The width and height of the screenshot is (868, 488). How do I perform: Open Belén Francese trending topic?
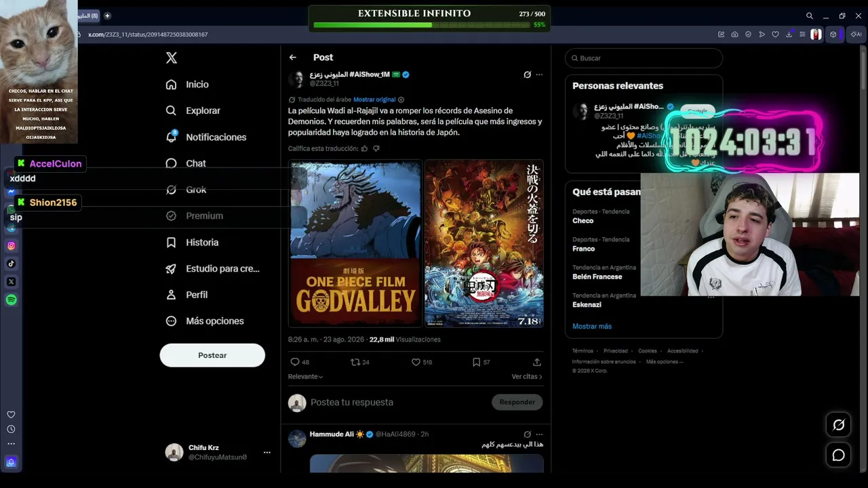(x=597, y=277)
